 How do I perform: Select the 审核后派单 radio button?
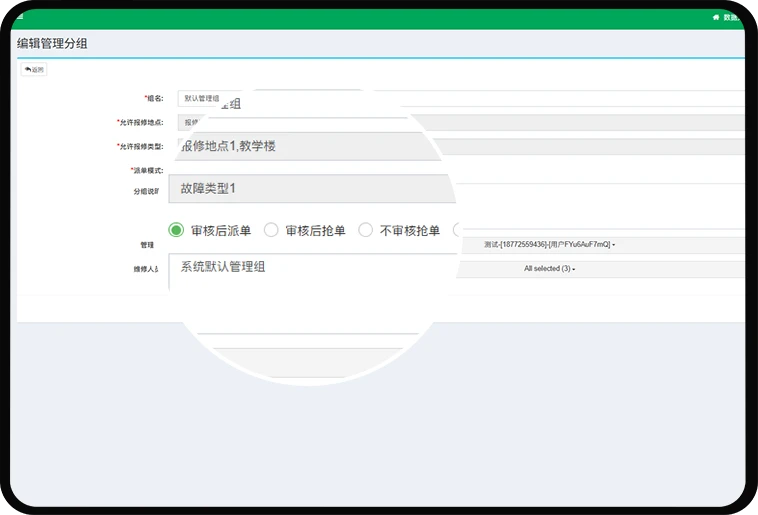[176, 230]
